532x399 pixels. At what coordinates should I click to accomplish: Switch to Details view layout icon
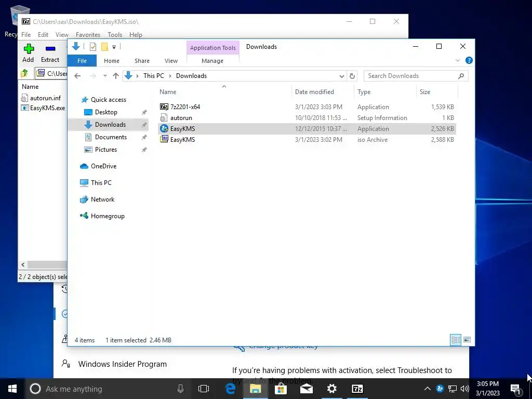click(x=456, y=340)
